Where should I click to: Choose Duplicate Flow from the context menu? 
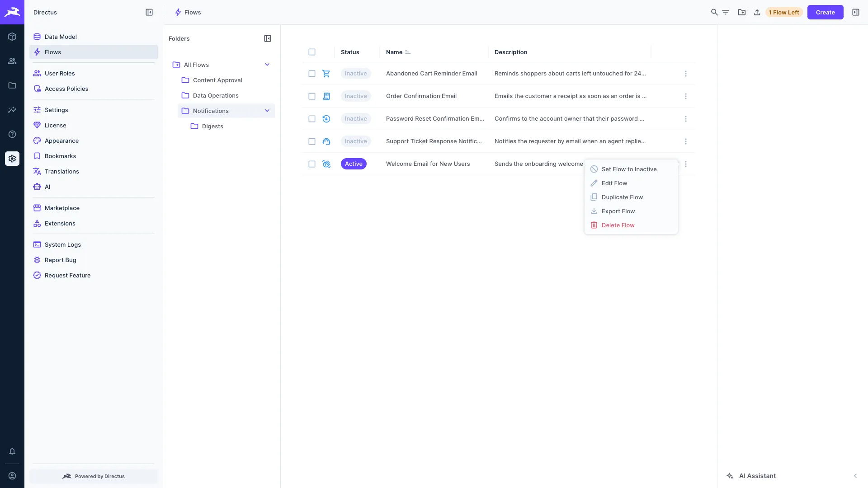point(631,197)
